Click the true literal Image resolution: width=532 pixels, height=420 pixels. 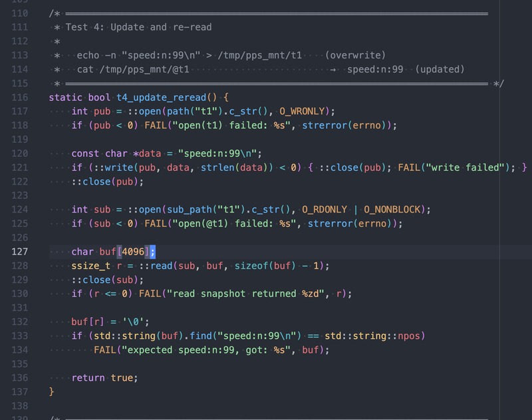tap(122, 378)
